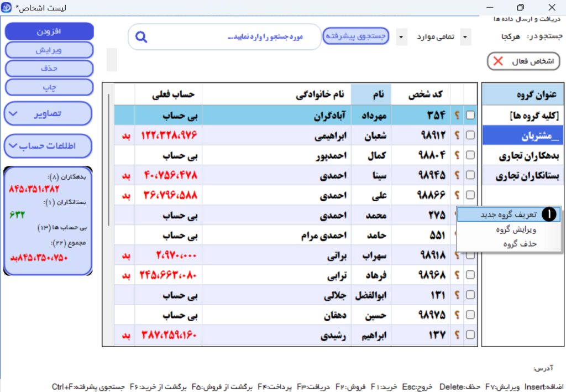The width and height of the screenshot is (566, 392).
Task: Maximize the لیست اشخاص window
Action: [x=520, y=7]
